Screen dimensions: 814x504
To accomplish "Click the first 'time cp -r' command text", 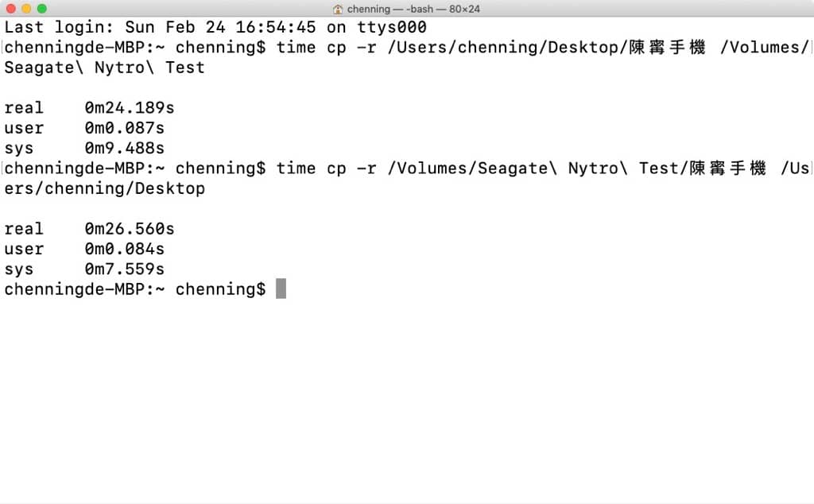I will tap(326, 47).
